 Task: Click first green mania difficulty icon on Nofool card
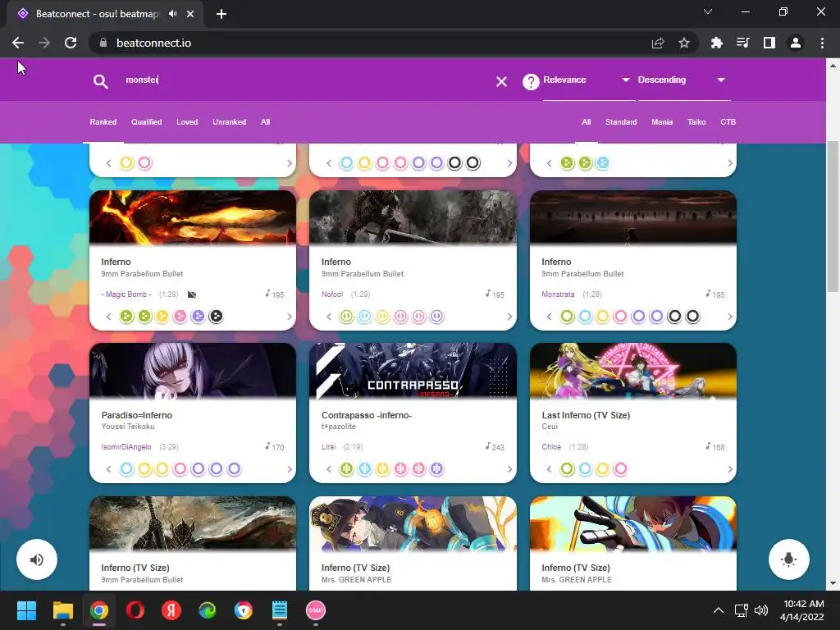tap(347, 317)
